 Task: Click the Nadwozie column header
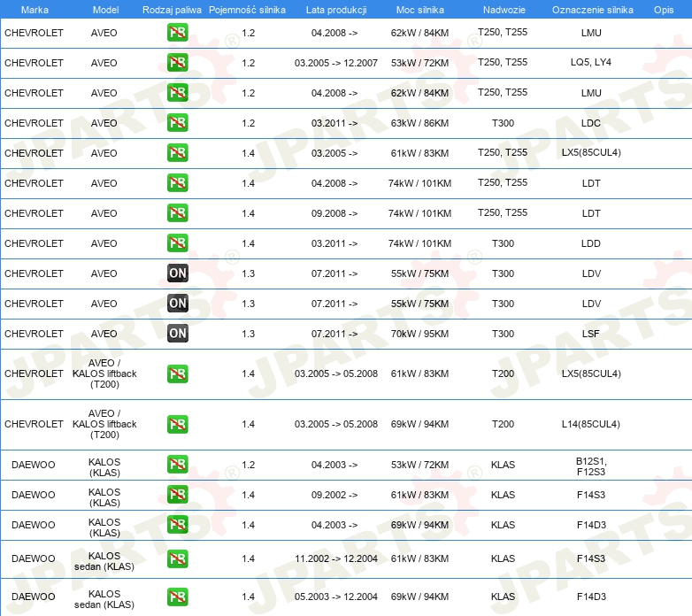click(x=503, y=9)
